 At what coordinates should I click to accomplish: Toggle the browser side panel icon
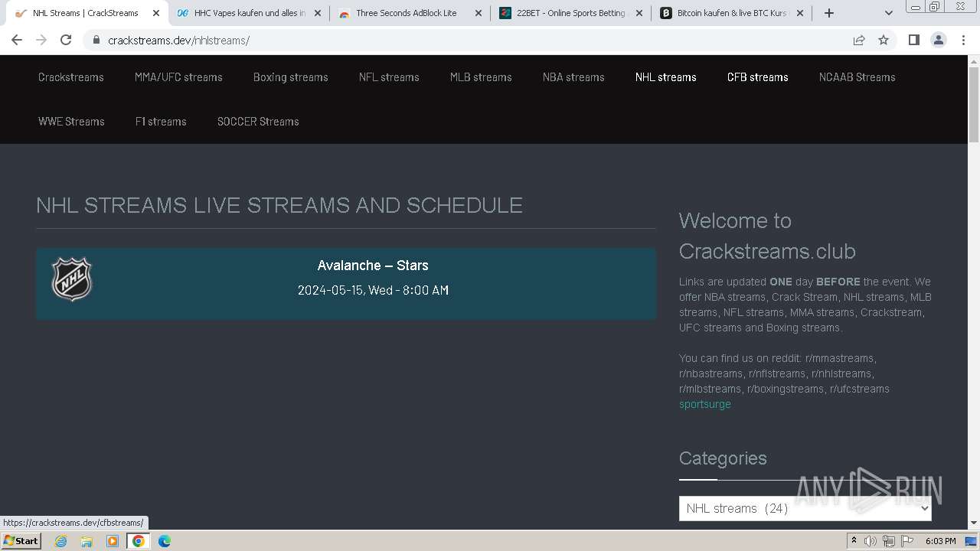tap(913, 40)
